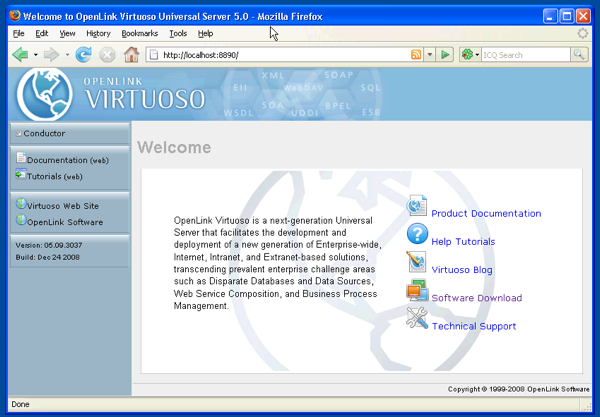Click in the ICQ Search field
The height and width of the screenshot is (417, 600).
523,55
